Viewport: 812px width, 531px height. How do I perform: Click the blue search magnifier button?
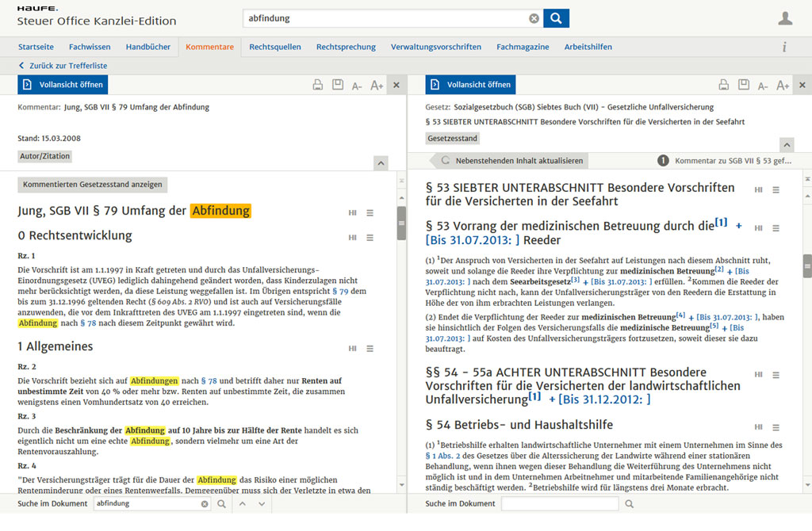coord(556,18)
